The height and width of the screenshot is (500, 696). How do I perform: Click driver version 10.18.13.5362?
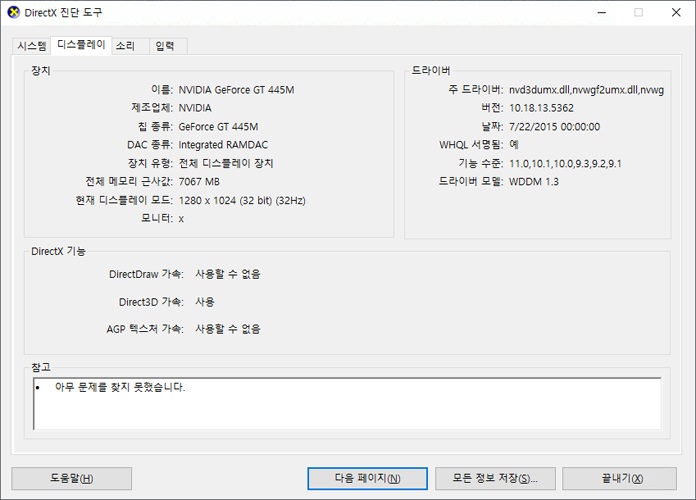click(x=541, y=108)
